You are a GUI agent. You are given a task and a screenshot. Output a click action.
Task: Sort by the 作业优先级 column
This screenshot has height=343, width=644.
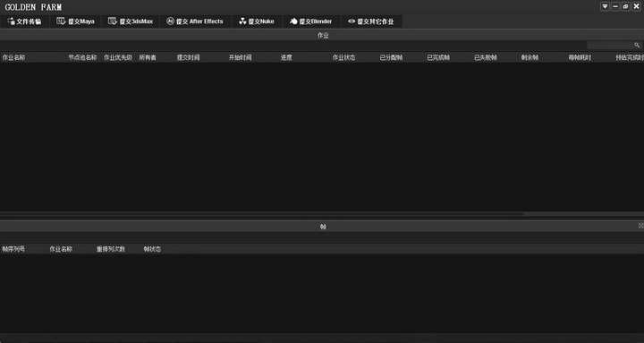pos(118,57)
